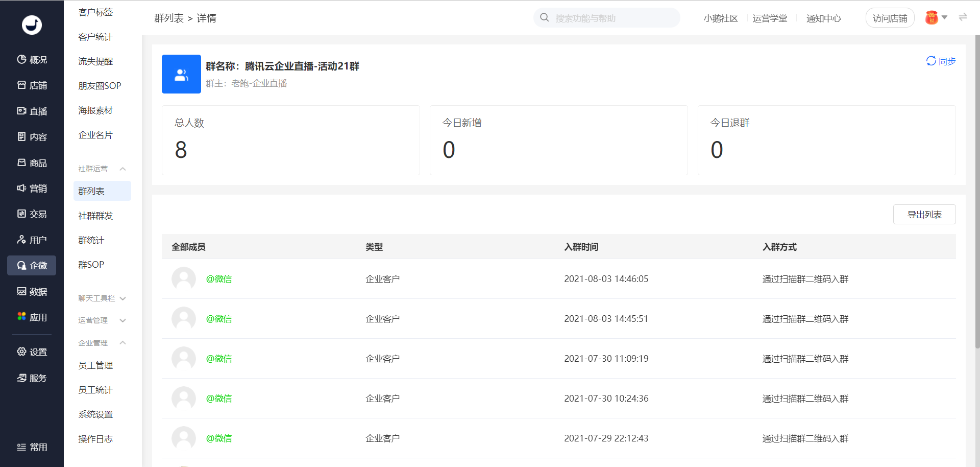Open the 营销 marketing section
This screenshot has height=467, width=980.
(x=32, y=188)
